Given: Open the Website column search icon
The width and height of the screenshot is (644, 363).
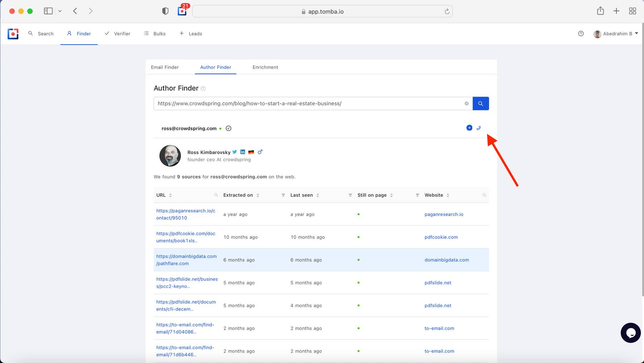Looking at the screenshot, I should pos(484,195).
